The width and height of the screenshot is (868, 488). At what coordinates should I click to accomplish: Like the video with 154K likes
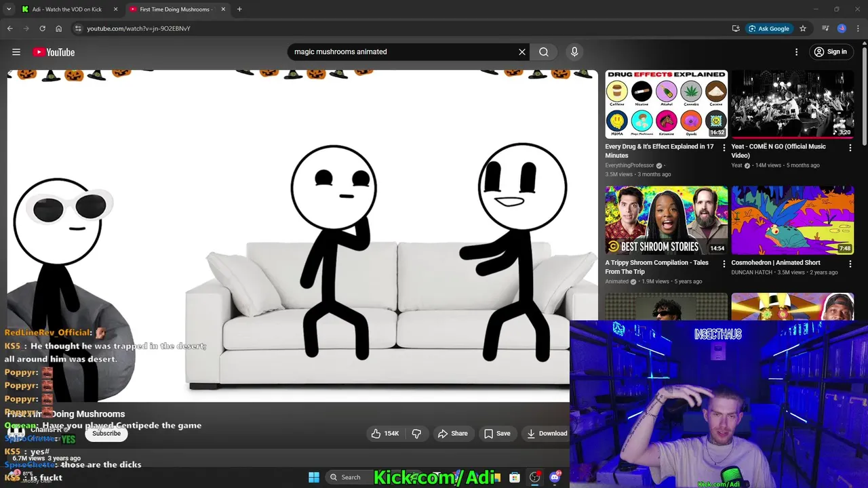click(x=384, y=433)
